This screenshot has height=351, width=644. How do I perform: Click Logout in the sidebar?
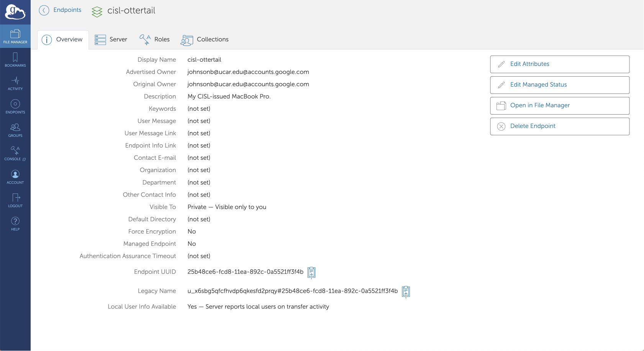(x=15, y=200)
